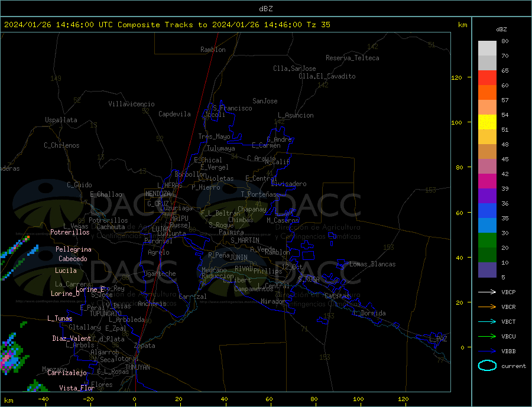Click the JUNIN label
The width and height of the screenshot is (532, 407).
tap(239, 258)
